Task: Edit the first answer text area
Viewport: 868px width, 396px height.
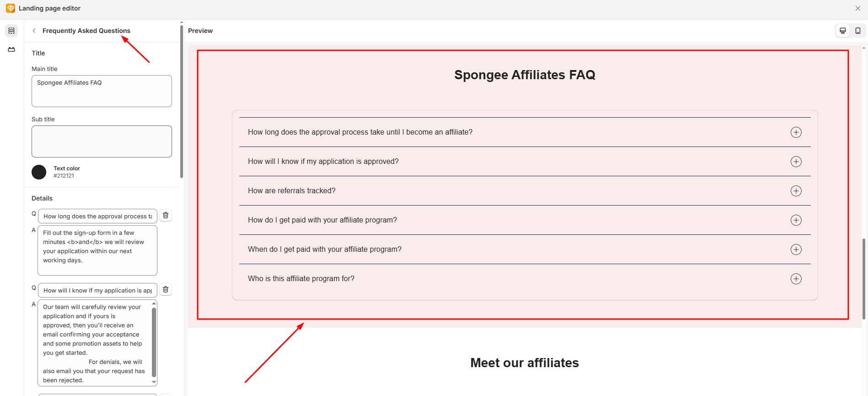Action: pos(97,250)
